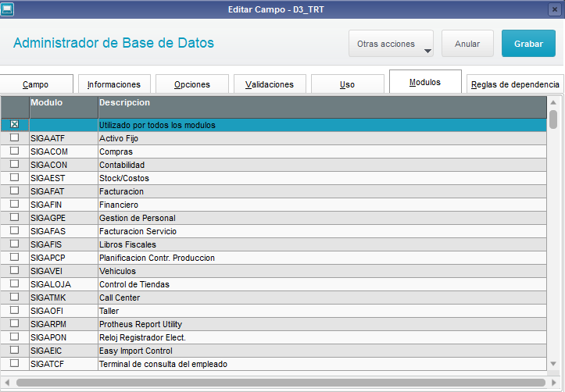Select the 'Taller' description cell

323,311
